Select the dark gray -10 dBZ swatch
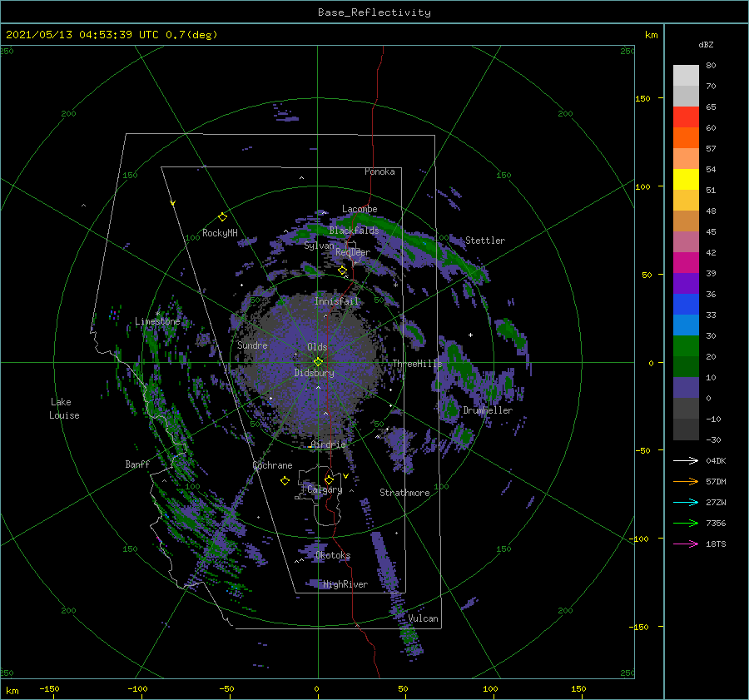Viewport: 749px width, 700px height. pos(686,429)
